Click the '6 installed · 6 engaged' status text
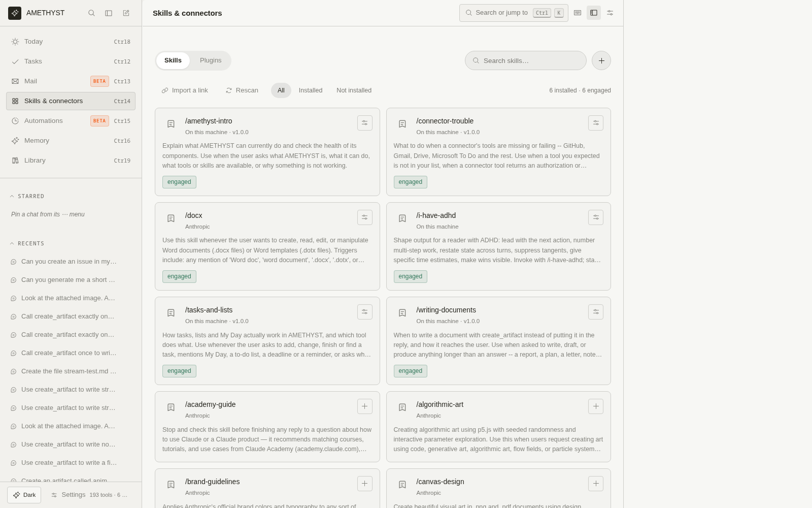This screenshot has width=812, height=508. (x=580, y=90)
